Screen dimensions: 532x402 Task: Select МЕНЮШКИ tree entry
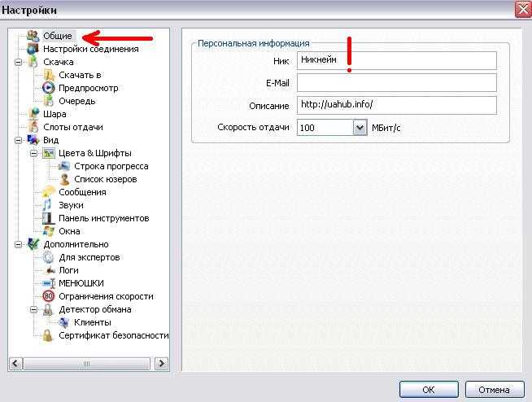(81, 283)
